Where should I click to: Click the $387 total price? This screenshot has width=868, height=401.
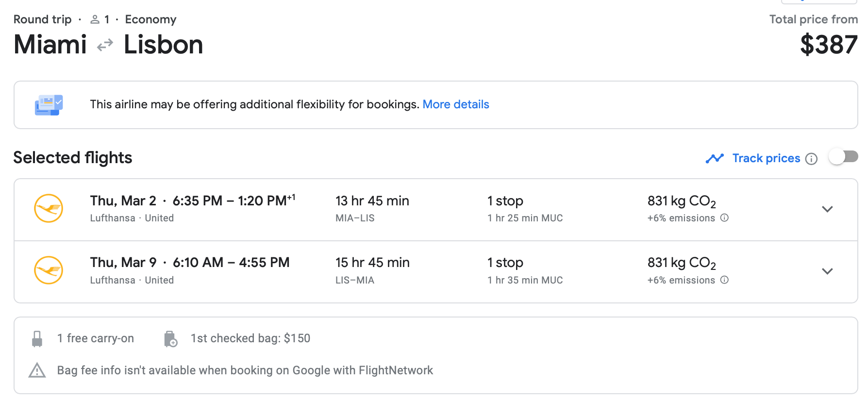[x=828, y=45]
